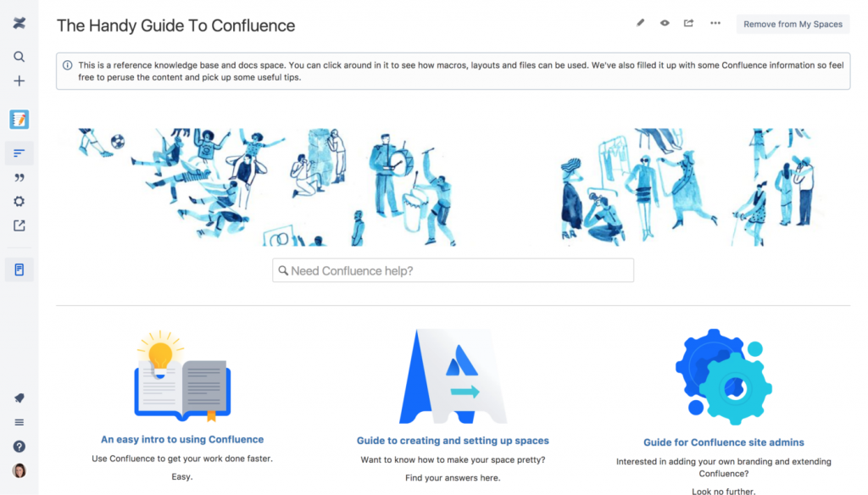The height and width of the screenshot is (495, 868).
Task: Open the notifications rocket icon
Action: click(x=19, y=398)
